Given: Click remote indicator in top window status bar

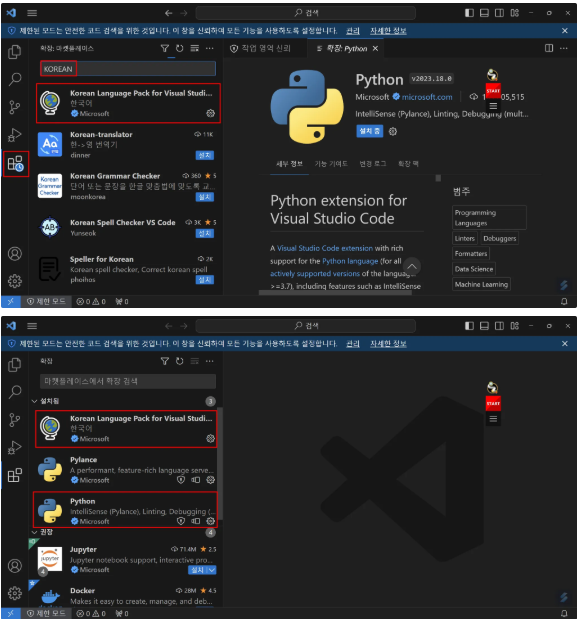Looking at the screenshot, I should (11, 302).
